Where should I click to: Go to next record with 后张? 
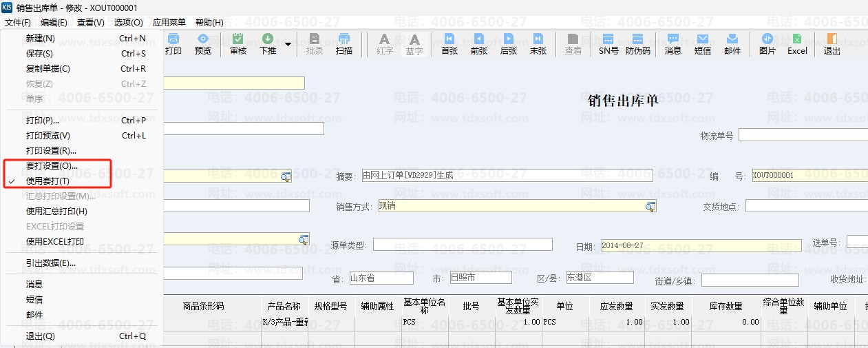pos(509,44)
